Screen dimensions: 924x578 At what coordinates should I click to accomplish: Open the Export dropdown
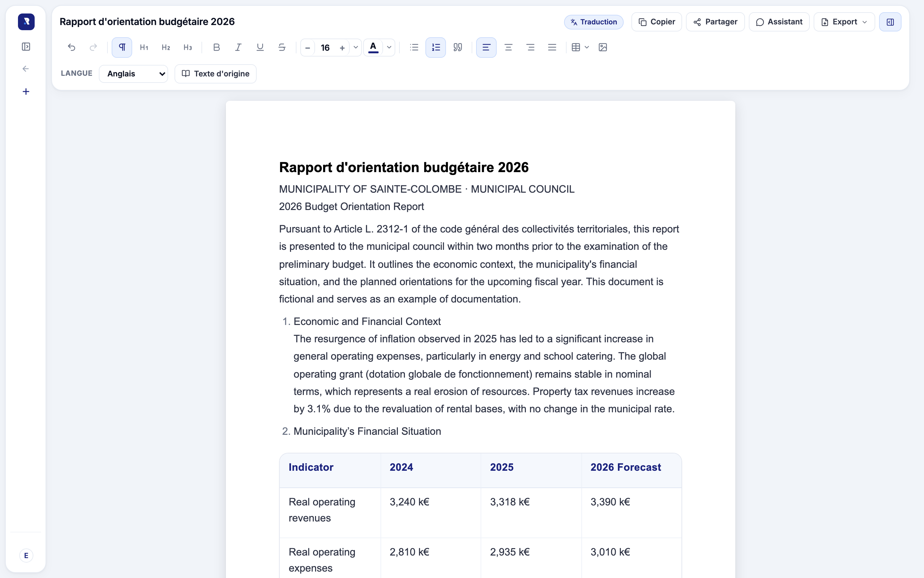coord(844,22)
